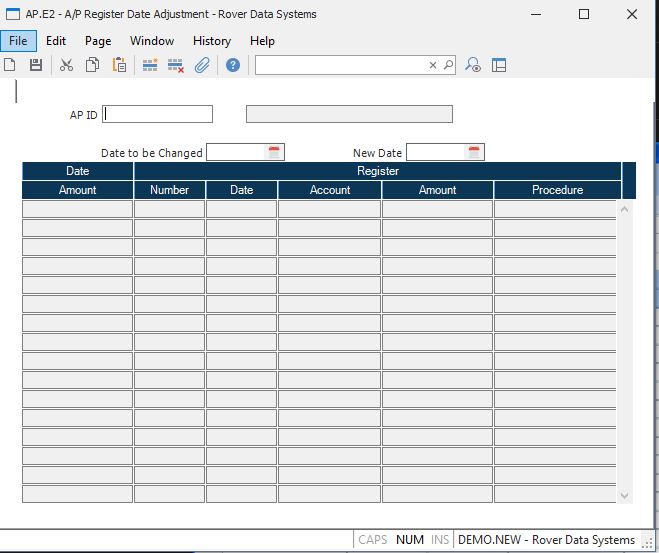Click the Paste clipboard icon
659x553 pixels.
pyautogui.click(x=119, y=65)
